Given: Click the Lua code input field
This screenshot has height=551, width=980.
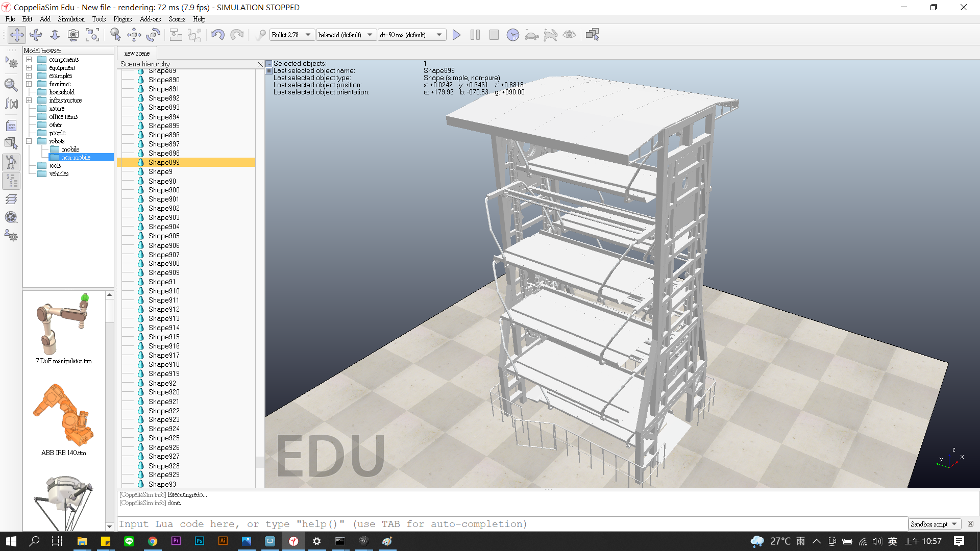Looking at the screenshot, I should pyautogui.click(x=510, y=524).
